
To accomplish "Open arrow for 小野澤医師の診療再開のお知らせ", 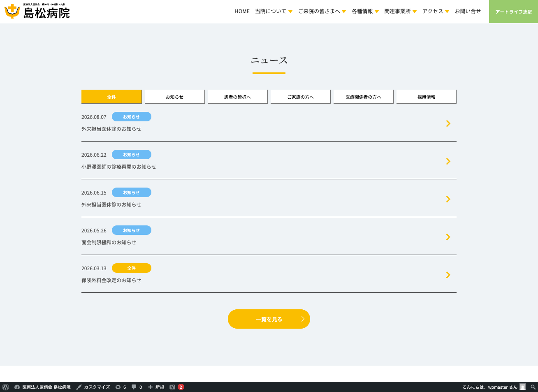I will pyautogui.click(x=448, y=161).
